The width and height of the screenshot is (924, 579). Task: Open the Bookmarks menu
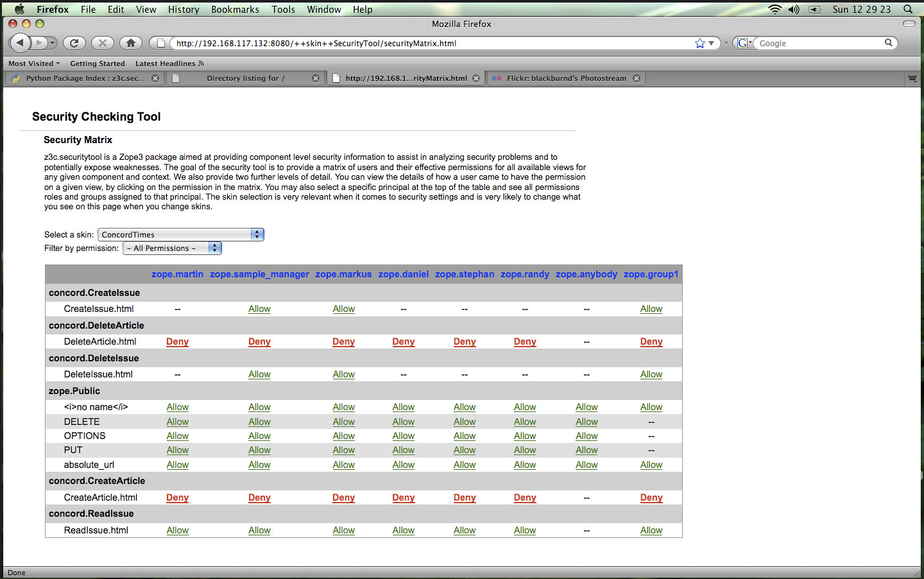click(x=235, y=9)
